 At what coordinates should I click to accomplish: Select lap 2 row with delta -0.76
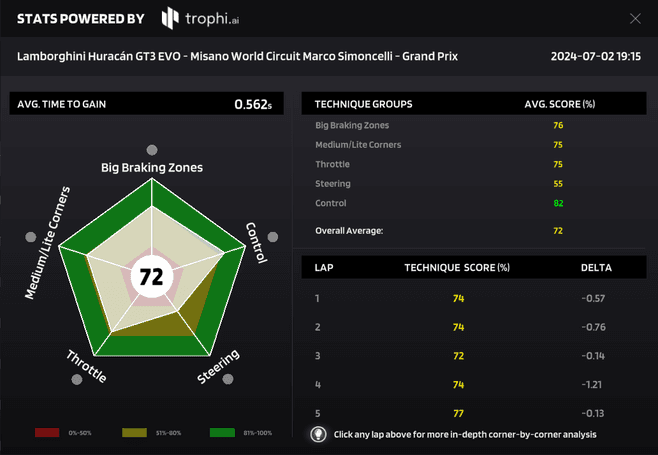tap(473, 327)
